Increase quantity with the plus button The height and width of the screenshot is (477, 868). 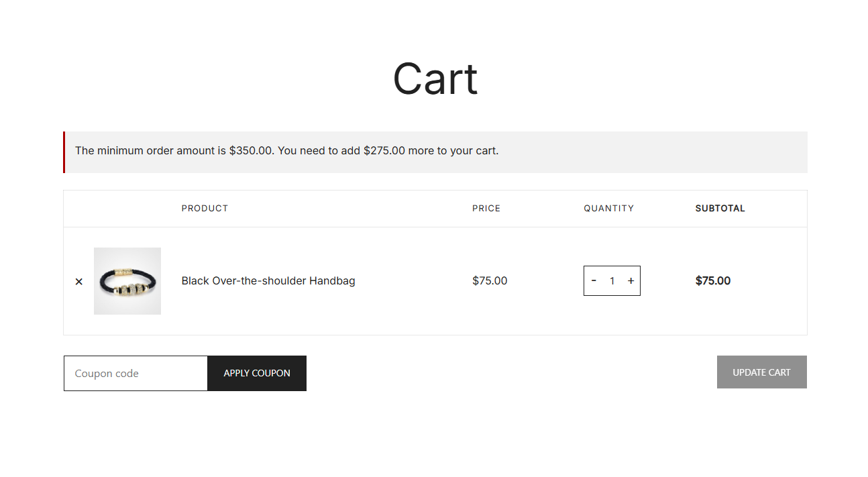click(631, 281)
